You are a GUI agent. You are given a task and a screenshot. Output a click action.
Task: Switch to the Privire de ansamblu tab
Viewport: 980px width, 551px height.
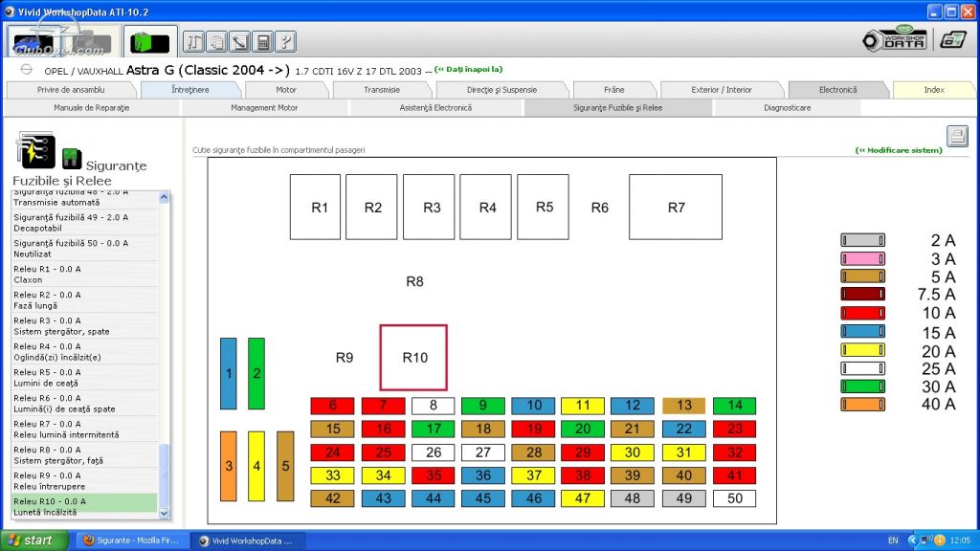71,90
